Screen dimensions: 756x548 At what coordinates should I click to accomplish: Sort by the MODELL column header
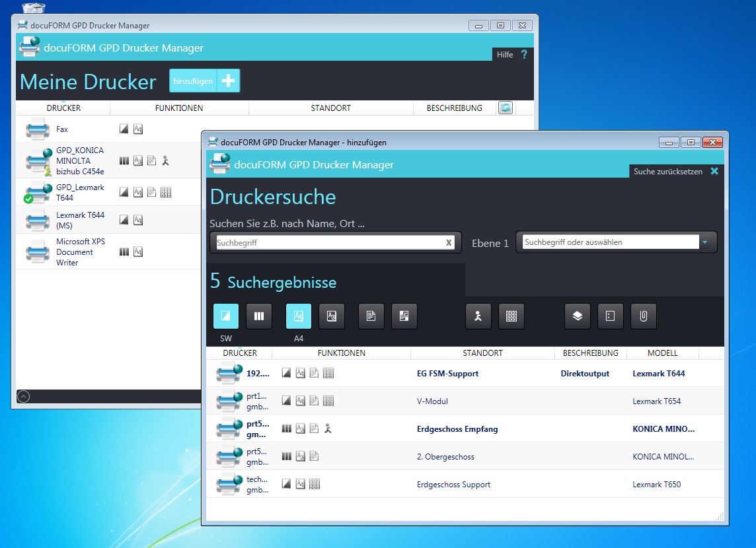(662, 353)
